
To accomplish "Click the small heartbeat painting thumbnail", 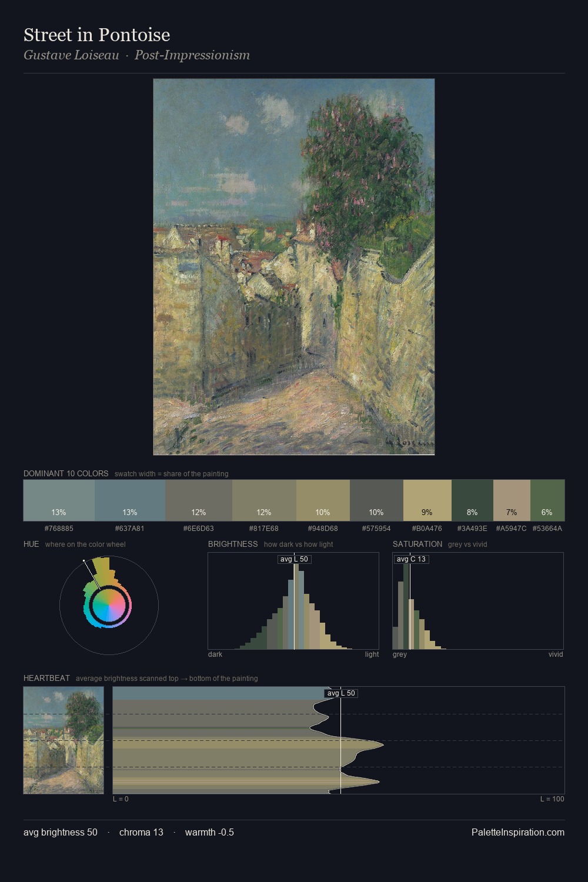I will pos(64,740).
